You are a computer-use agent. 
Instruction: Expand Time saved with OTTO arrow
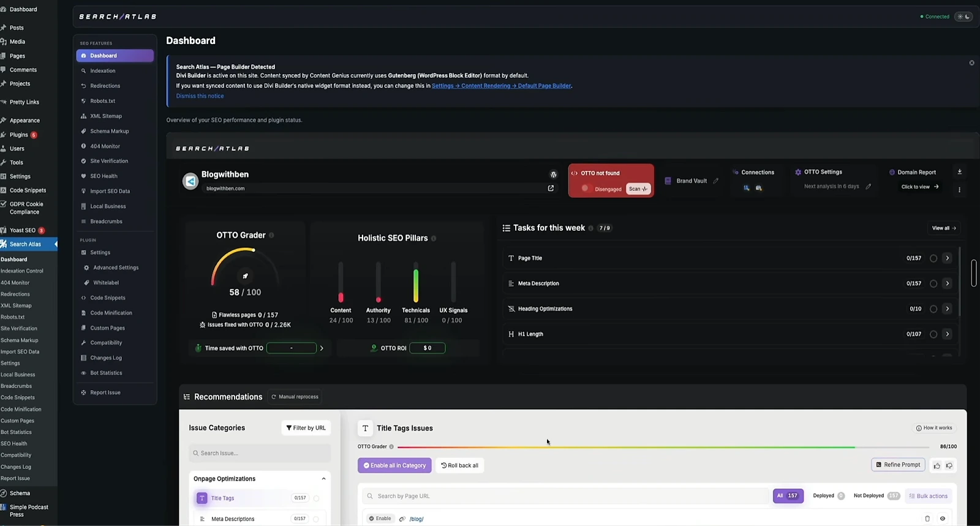point(322,348)
